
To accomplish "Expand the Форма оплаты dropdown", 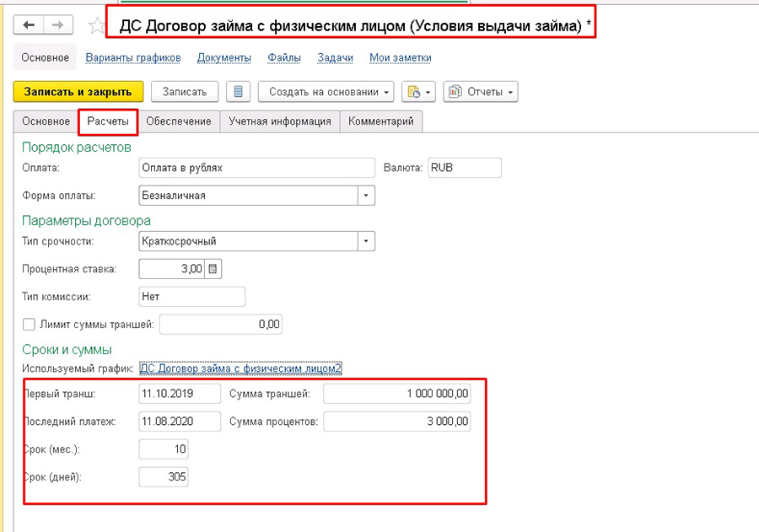I will 366,195.
